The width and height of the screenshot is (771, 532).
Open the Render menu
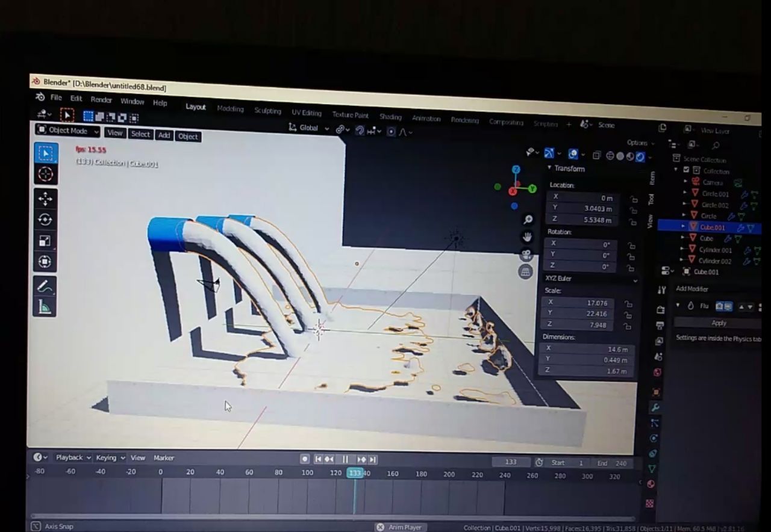pos(101,100)
